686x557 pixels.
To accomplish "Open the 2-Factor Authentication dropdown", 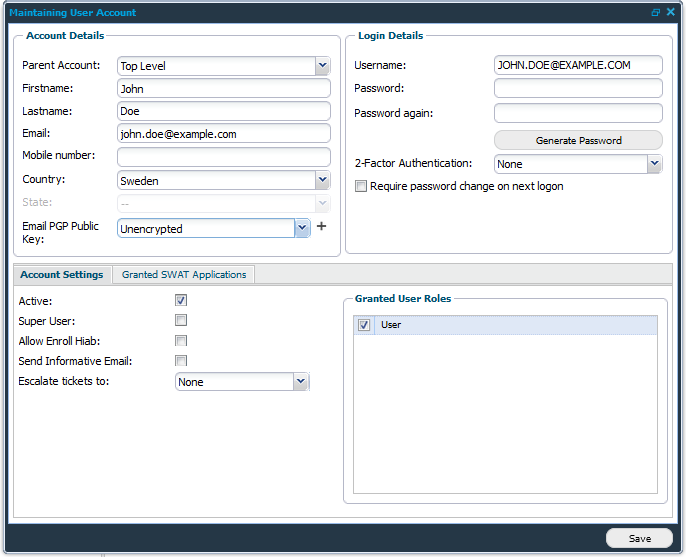I will click(654, 163).
